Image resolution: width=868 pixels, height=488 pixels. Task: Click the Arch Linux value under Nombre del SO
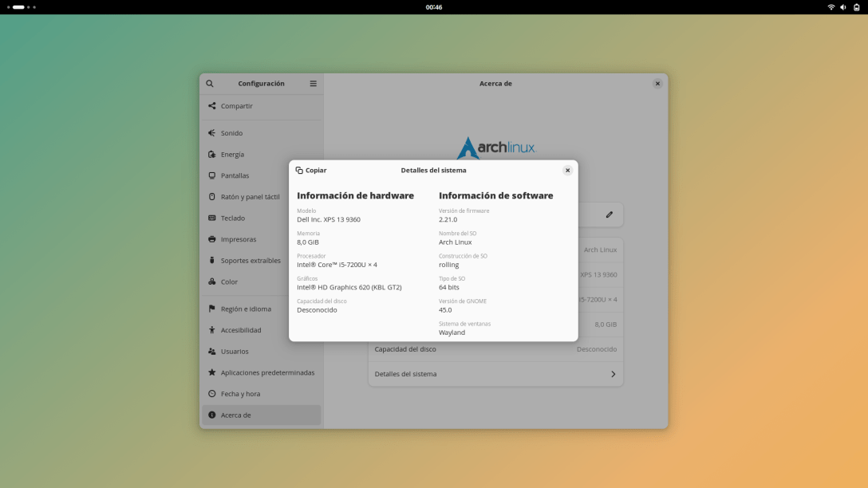point(455,242)
